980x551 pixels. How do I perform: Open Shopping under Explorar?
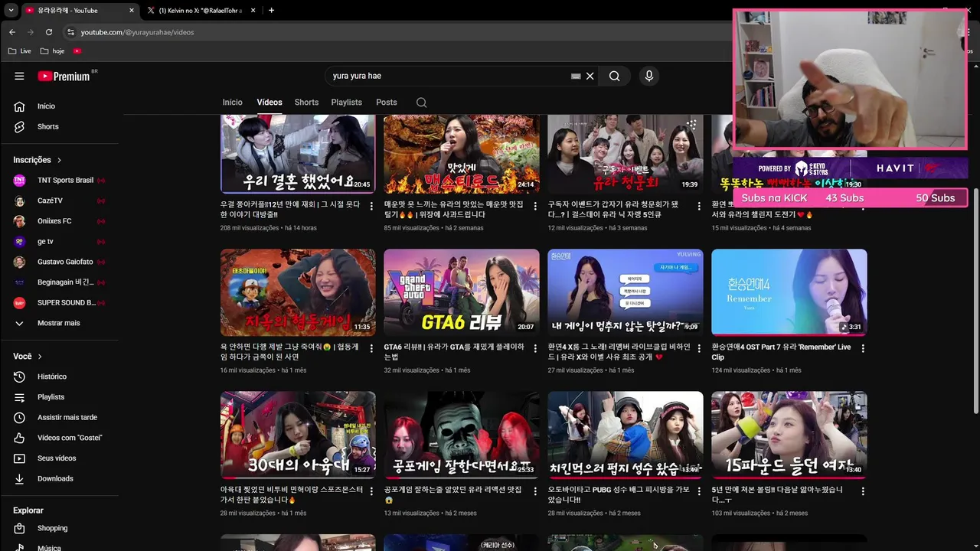(x=52, y=528)
